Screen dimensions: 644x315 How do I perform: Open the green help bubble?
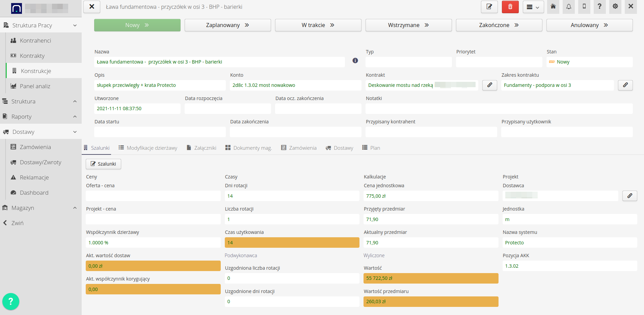pyautogui.click(x=11, y=301)
